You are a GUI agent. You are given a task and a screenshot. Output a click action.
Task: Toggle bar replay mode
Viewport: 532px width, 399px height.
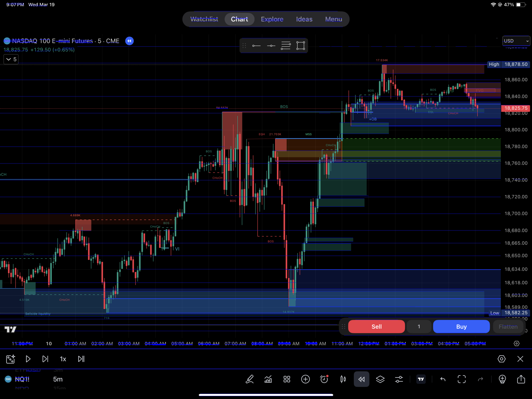tap(361, 379)
